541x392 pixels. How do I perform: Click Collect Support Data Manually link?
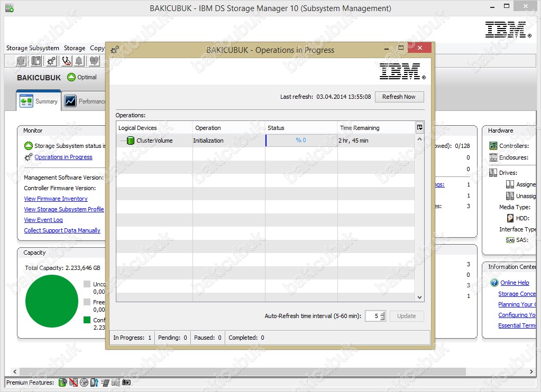pyautogui.click(x=62, y=231)
